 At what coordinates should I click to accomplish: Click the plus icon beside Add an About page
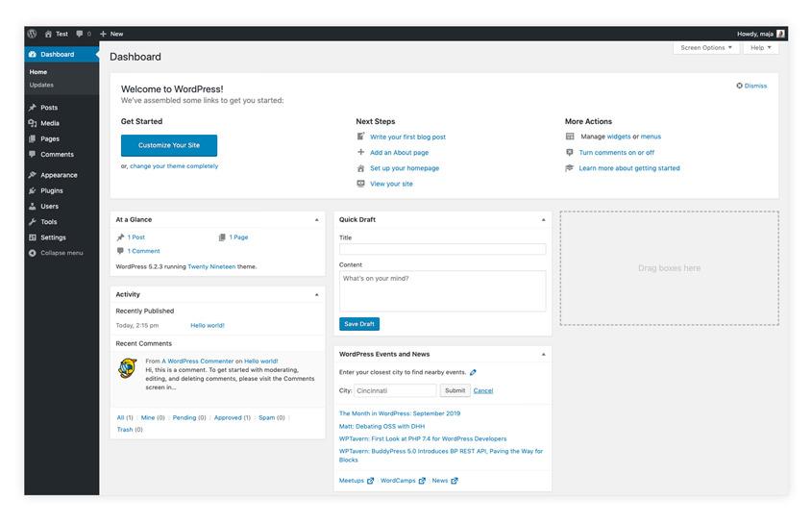pos(361,152)
